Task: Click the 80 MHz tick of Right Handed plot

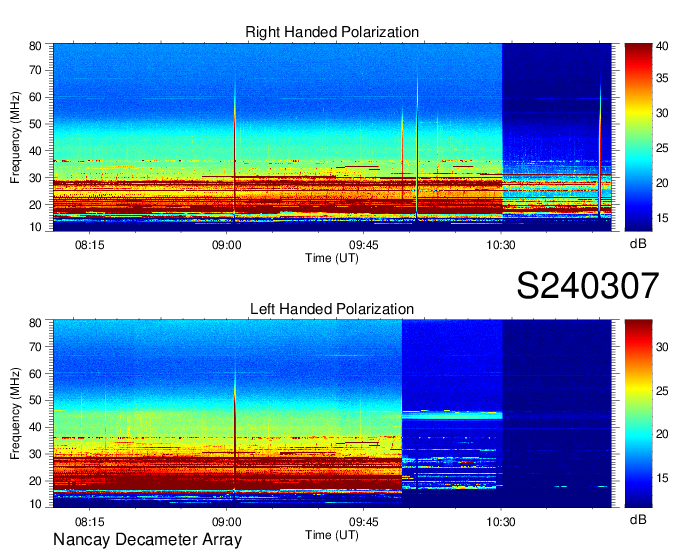Action: pyautogui.click(x=35, y=46)
